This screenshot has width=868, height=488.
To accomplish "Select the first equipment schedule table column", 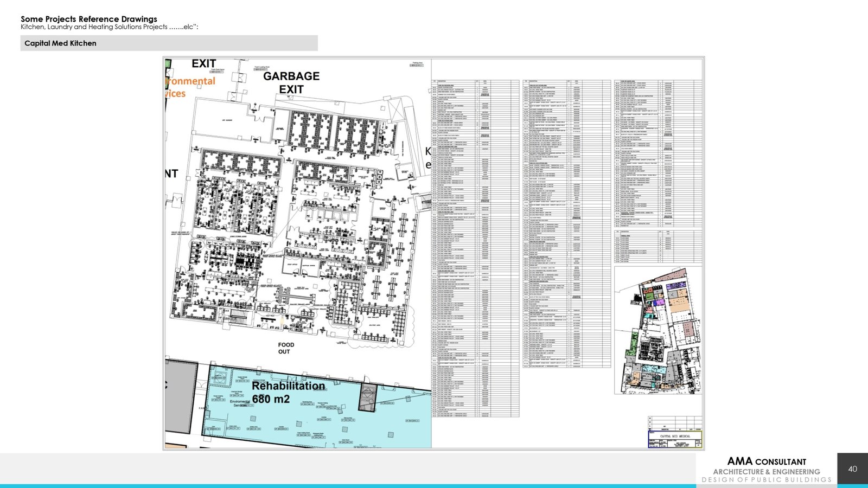I will [x=475, y=248].
